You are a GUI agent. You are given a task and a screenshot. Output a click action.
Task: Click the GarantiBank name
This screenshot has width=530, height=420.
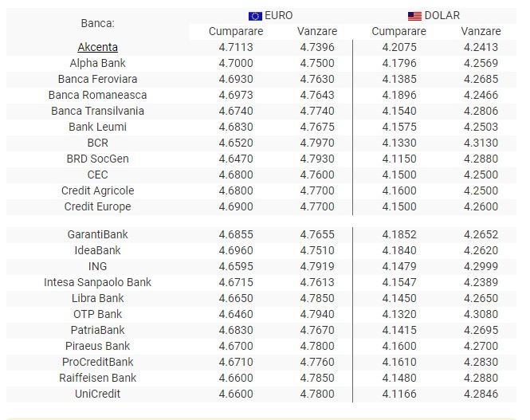coord(98,234)
